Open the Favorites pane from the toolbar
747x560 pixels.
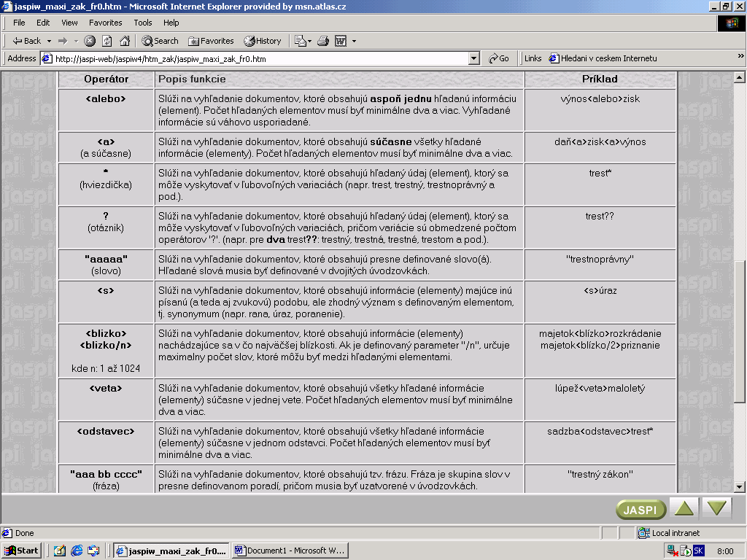coord(211,41)
